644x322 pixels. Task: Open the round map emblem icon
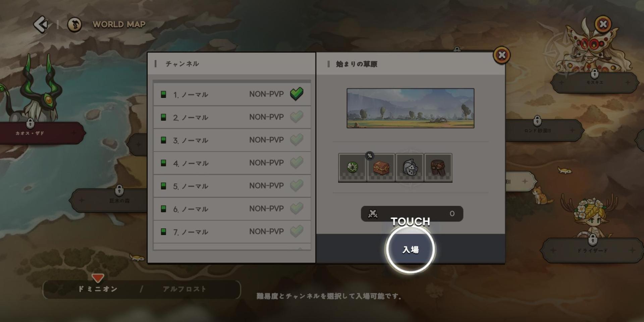(74, 24)
